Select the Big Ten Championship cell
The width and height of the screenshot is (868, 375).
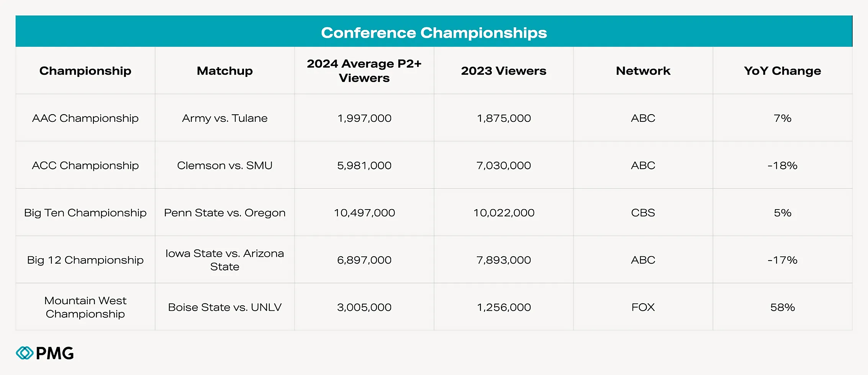(85, 213)
